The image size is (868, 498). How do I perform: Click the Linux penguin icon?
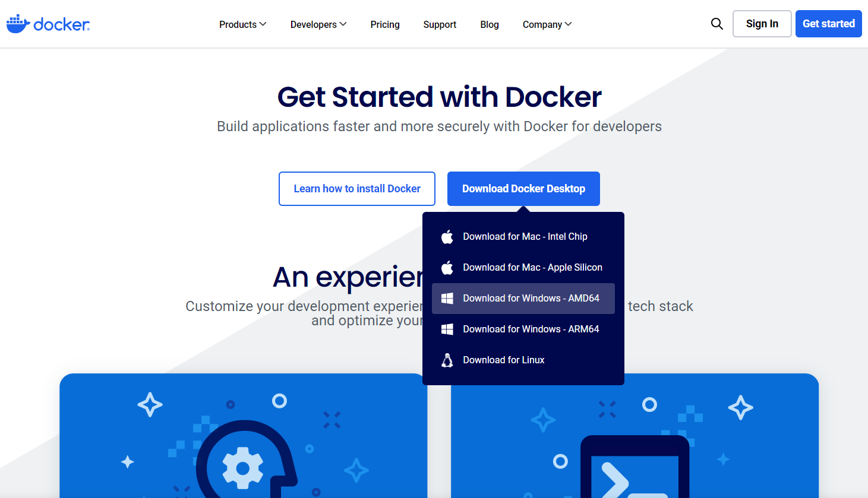[x=447, y=360]
